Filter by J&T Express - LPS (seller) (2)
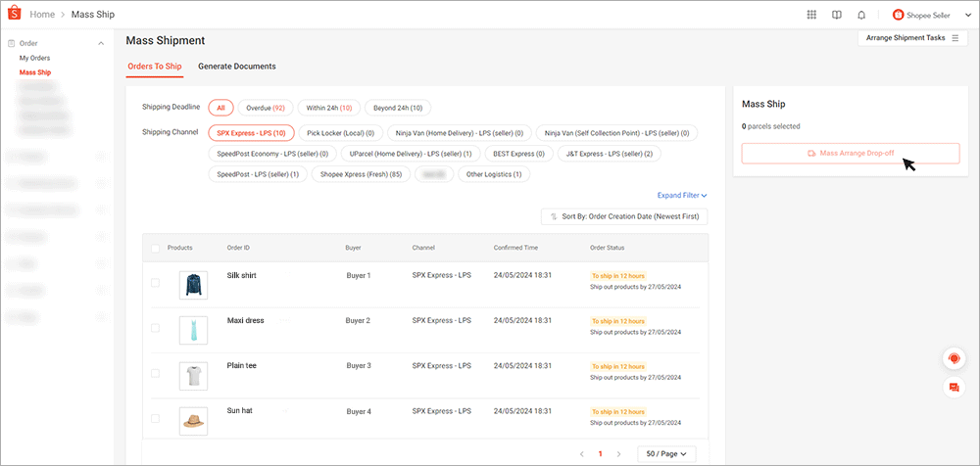The image size is (980, 466). pos(610,154)
